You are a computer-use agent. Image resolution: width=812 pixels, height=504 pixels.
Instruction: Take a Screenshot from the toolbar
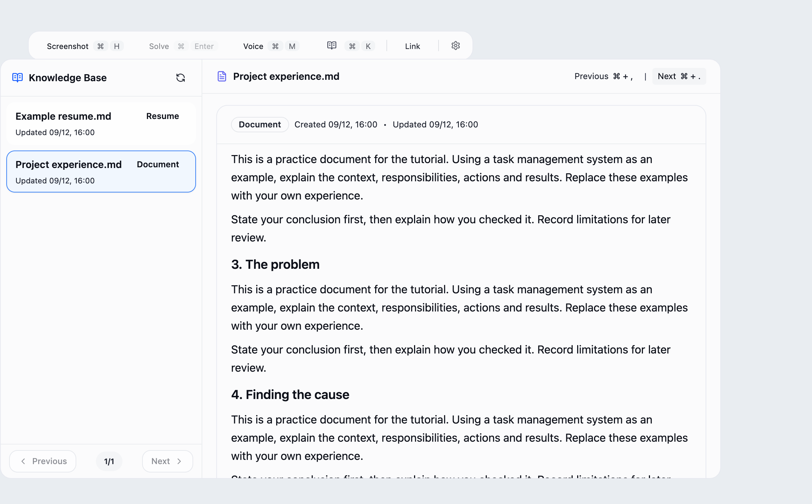click(68, 46)
